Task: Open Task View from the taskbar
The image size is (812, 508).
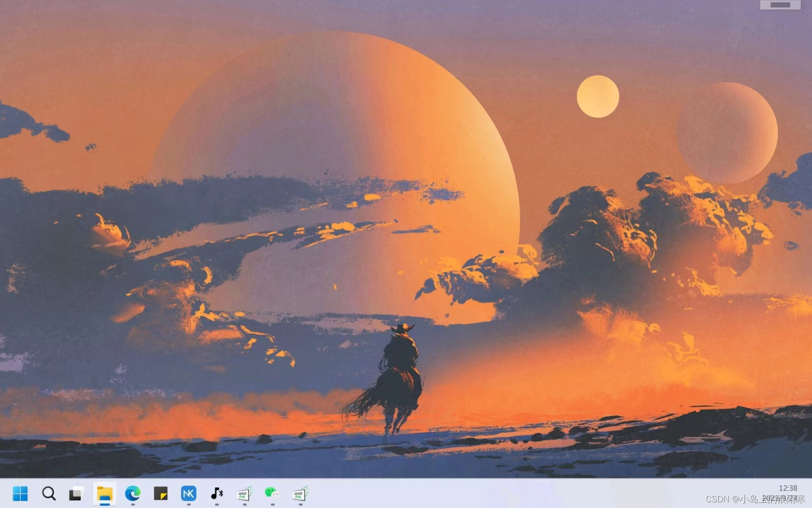Action: (76, 493)
